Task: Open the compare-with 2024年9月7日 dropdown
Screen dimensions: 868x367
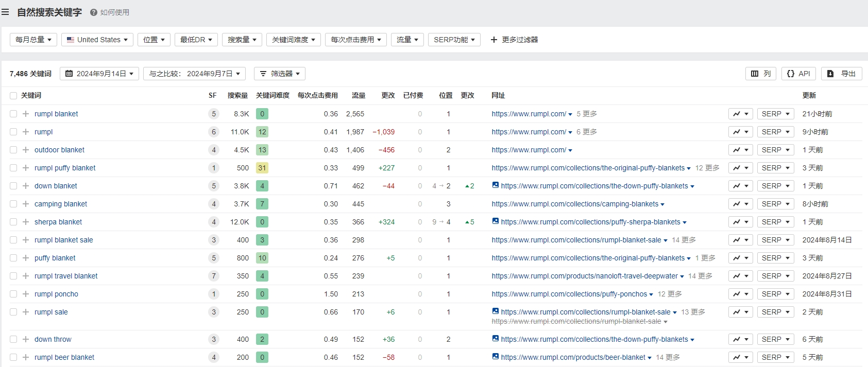Action: pos(194,74)
